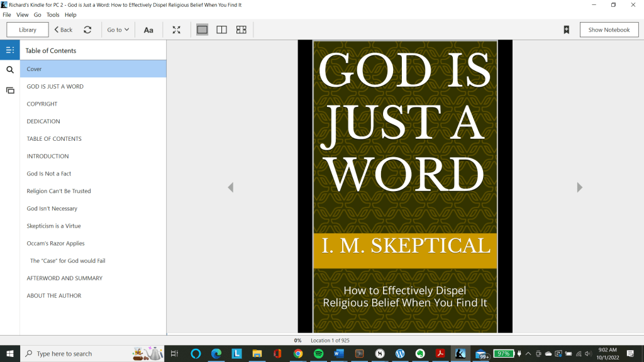644x362 pixels.
Task: Enter full screen reading mode
Action: click(177, 30)
